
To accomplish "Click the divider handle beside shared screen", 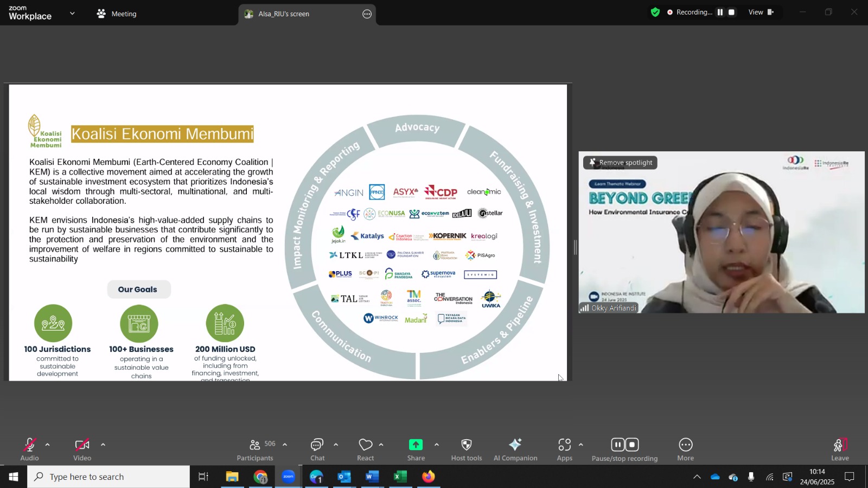I will [x=575, y=247].
